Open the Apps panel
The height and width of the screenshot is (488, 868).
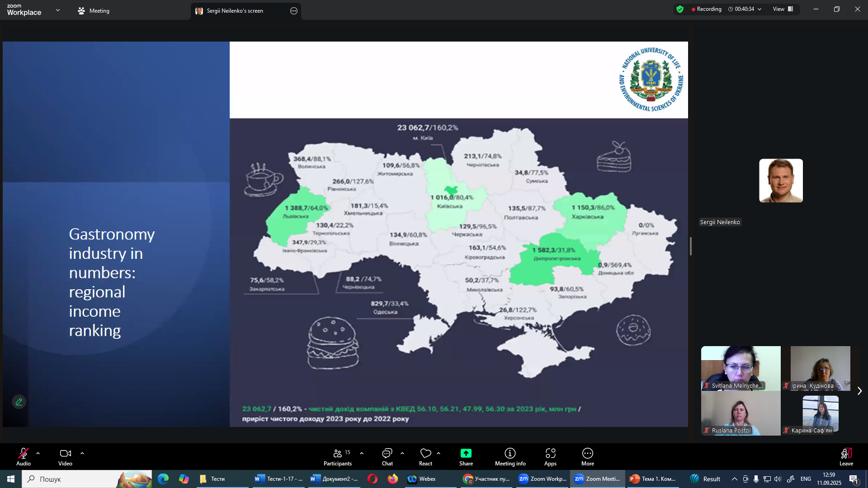550,457
